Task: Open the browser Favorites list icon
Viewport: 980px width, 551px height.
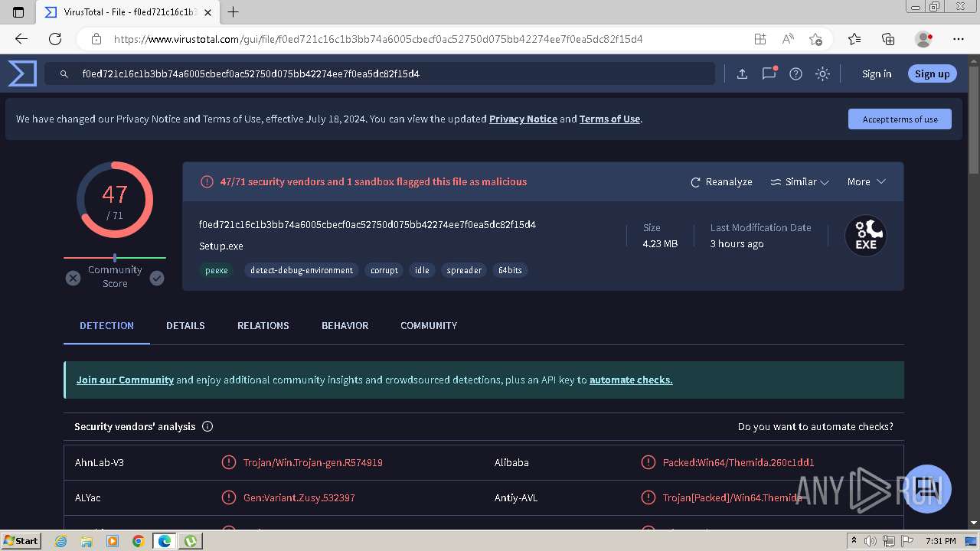Action: click(854, 39)
